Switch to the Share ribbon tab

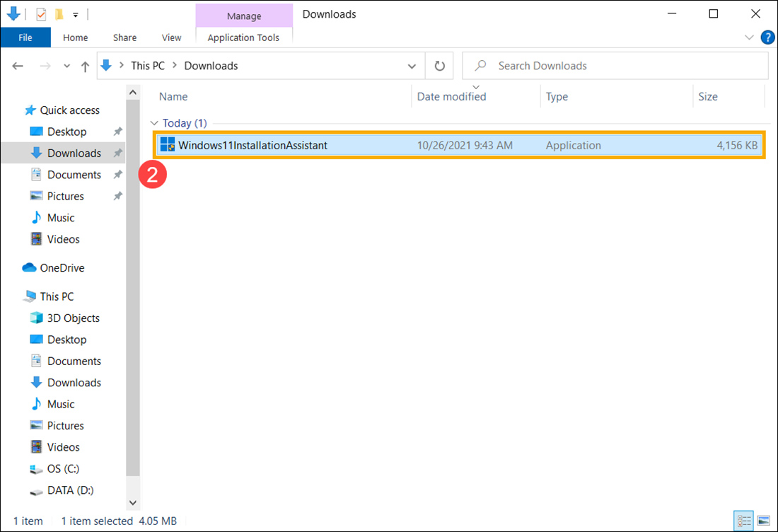[x=124, y=37]
